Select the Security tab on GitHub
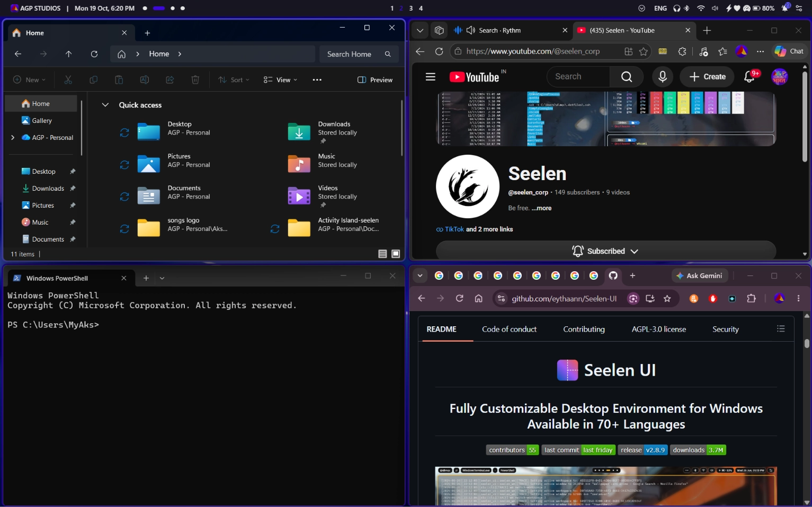The image size is (812, 507). (725, 330)
